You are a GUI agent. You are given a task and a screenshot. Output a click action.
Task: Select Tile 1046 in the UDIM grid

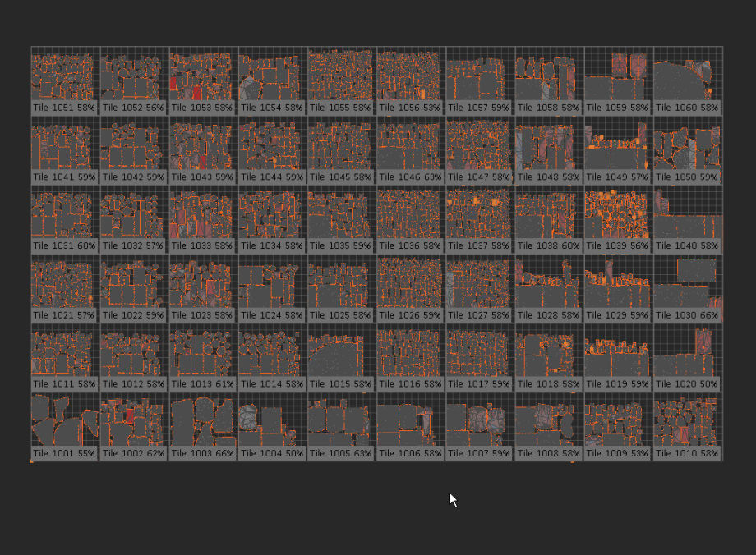coord(410,144)
